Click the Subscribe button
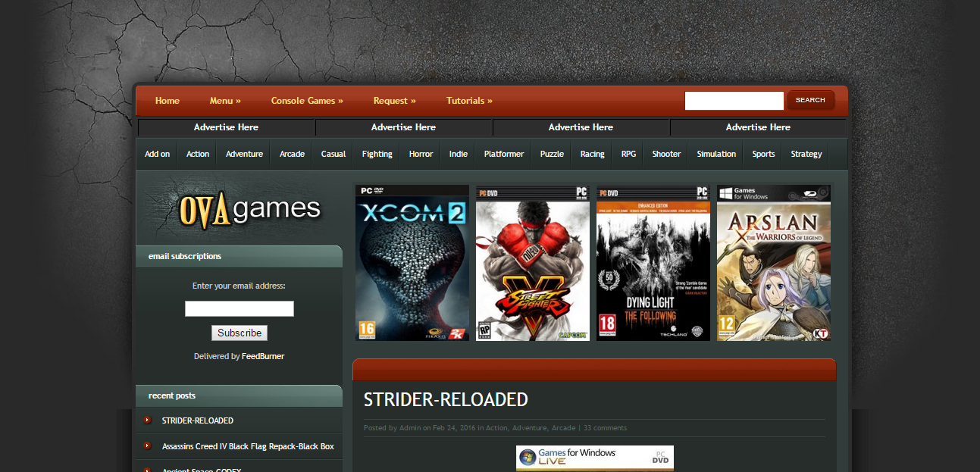The height and width of the screenshot is (472, 980). (x=240, y=333)
